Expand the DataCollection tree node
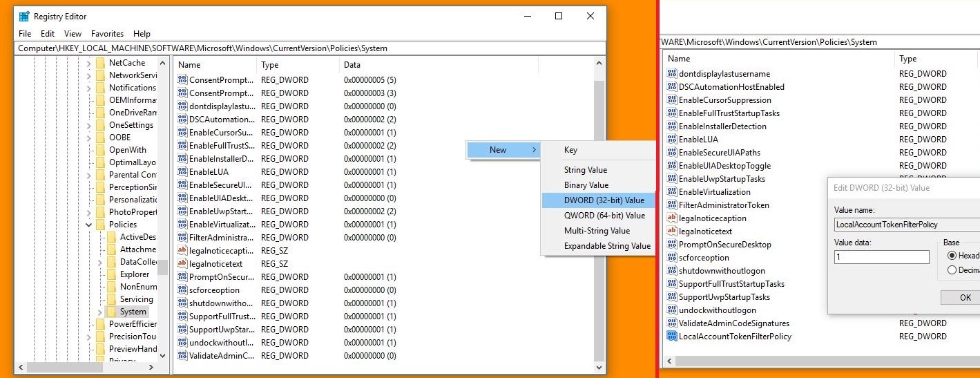980x378 pixels. (100, 262)
